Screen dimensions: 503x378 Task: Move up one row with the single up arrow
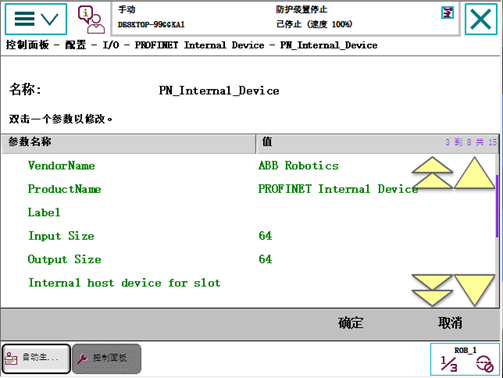point(474,173)
